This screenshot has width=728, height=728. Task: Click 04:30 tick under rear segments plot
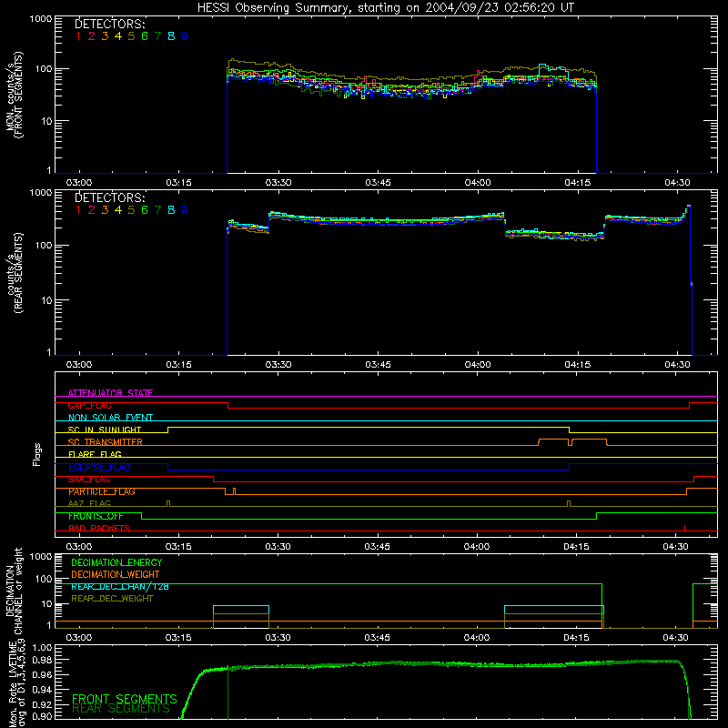[677, 365]
